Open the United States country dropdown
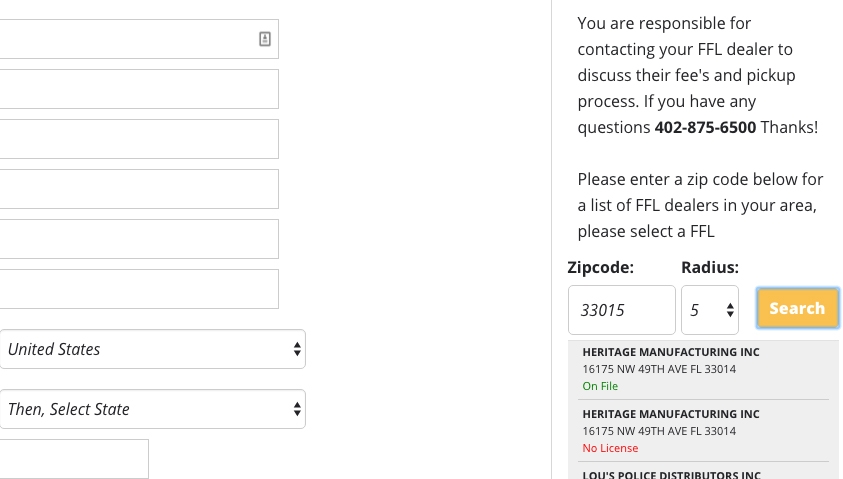 (152, 349)
